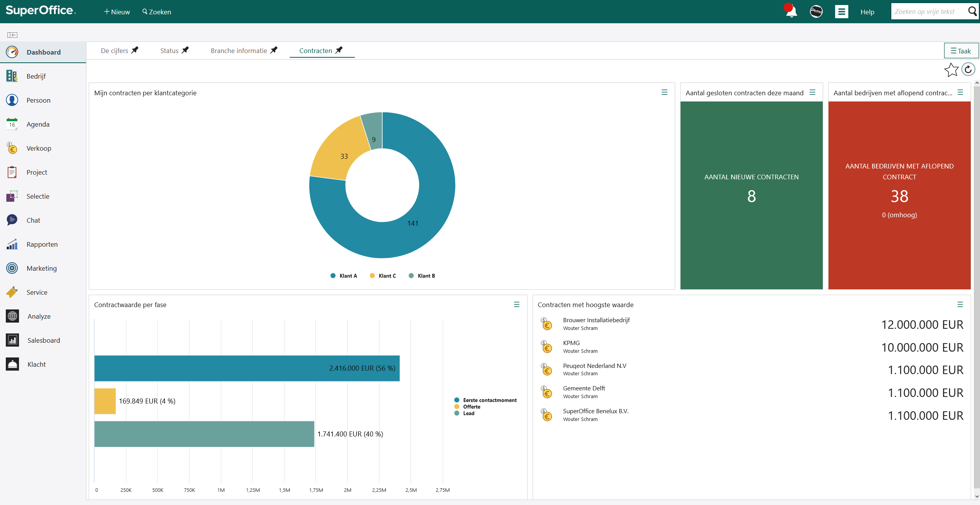Refresh the dashboard
The width and height of the screenshot is (980, 505).
click(x=968, y=70)
